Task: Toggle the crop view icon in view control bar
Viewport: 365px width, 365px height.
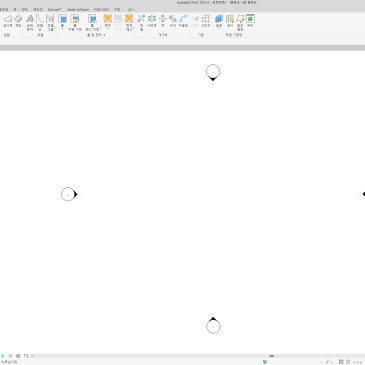Action: coord(26,356)
